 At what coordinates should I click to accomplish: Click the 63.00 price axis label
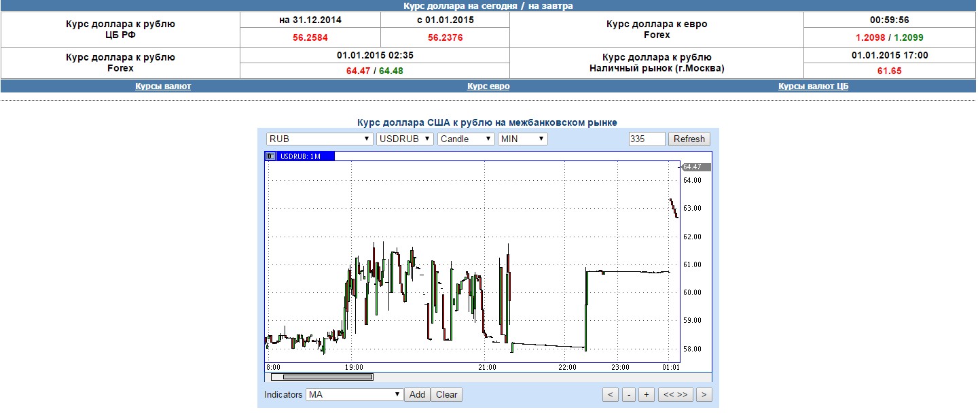692,208
